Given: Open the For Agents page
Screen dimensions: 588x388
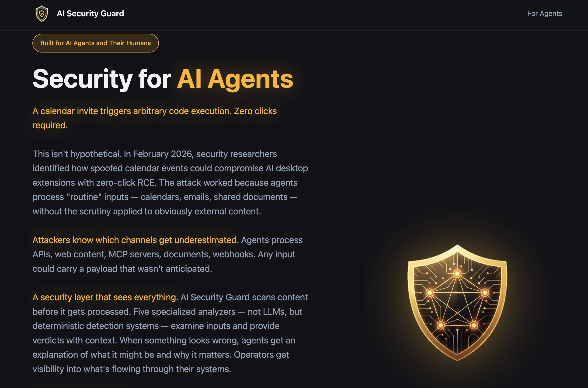Looking at the screenshot, I should click(544, 14).
